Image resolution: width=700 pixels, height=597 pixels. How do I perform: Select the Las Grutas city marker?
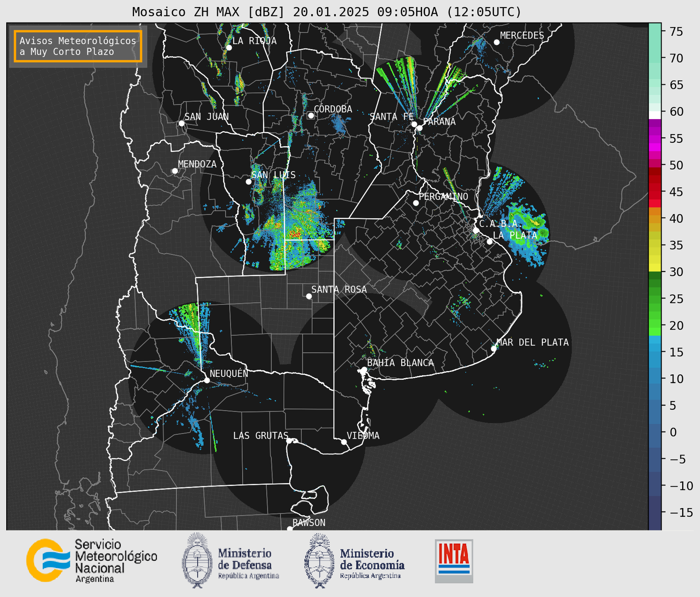coord(289,441)
